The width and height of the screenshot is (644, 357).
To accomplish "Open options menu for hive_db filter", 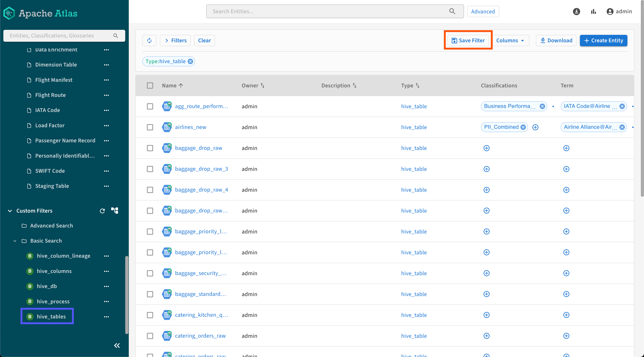I will coord(106,286).
